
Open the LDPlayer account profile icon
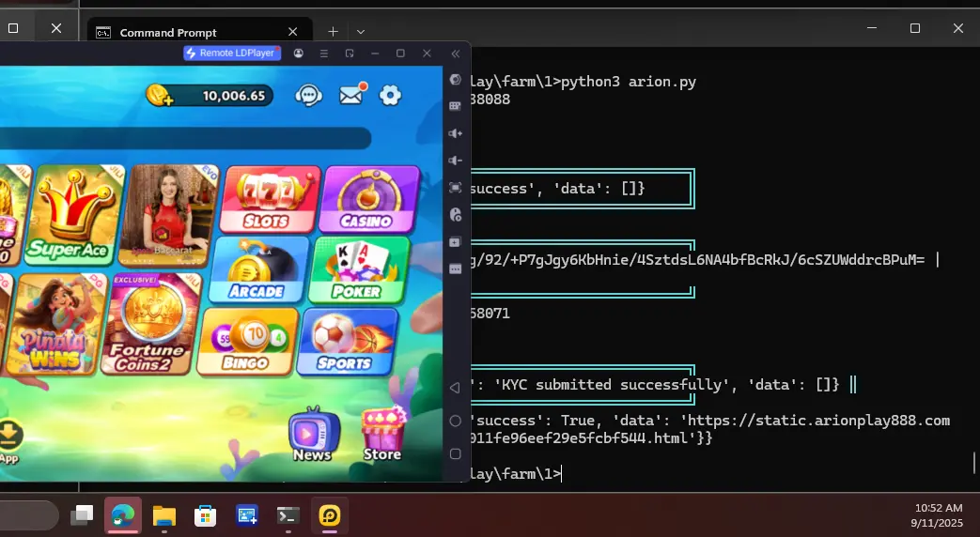(298, 54)
